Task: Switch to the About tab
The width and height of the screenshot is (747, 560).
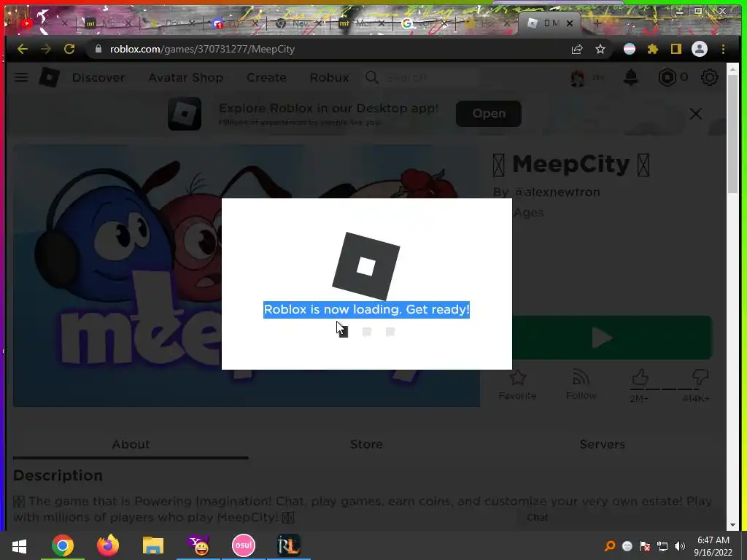Action: point(131,444)
